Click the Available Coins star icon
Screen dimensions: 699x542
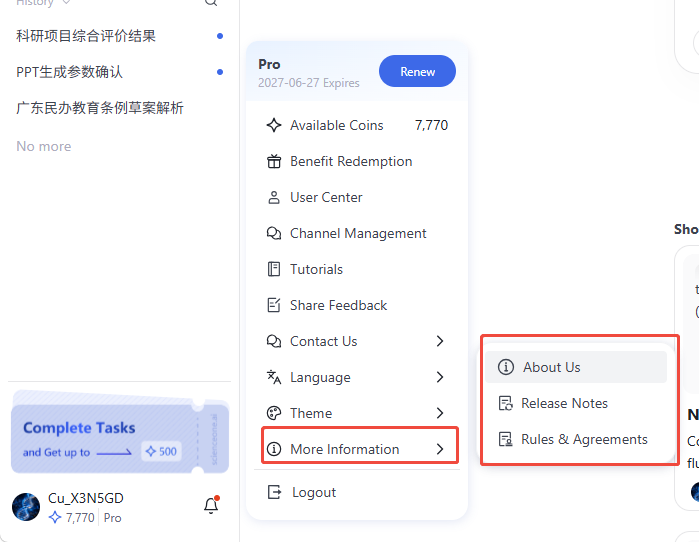coord(274,125)
